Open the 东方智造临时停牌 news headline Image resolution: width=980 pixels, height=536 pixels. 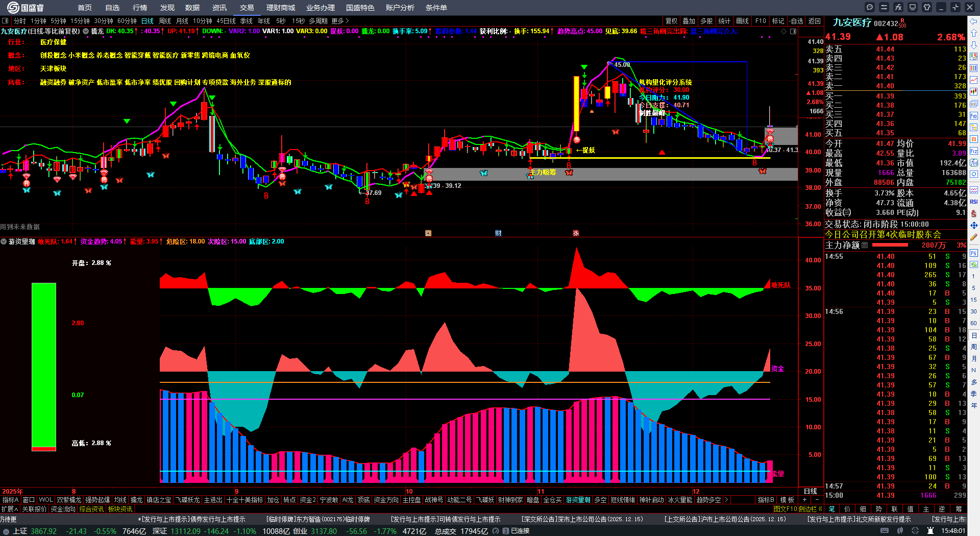[318, 519]
